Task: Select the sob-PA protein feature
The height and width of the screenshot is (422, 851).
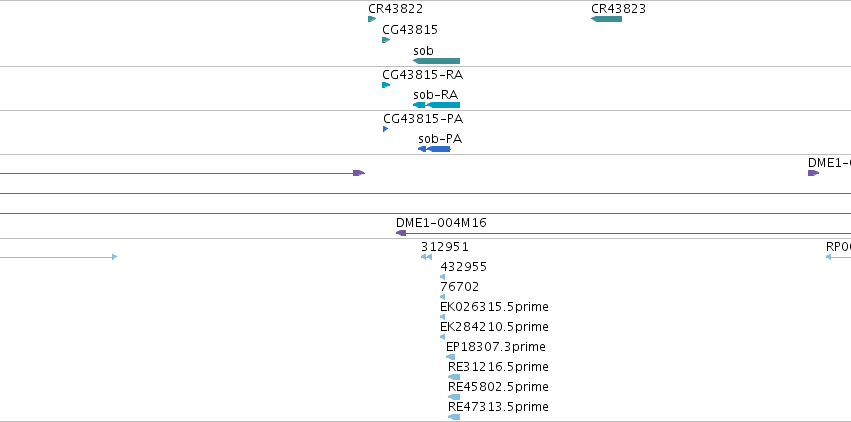Action: [434, 149]
